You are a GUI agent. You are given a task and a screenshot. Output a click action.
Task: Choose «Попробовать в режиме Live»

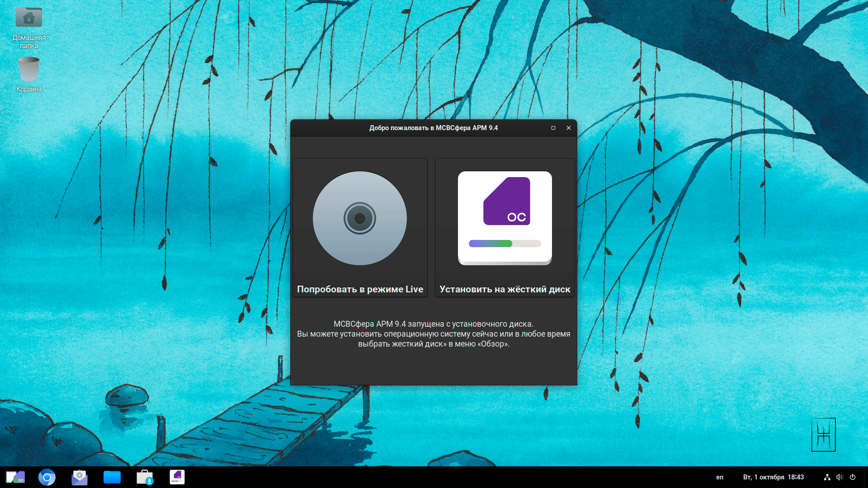tap(360, 289)
